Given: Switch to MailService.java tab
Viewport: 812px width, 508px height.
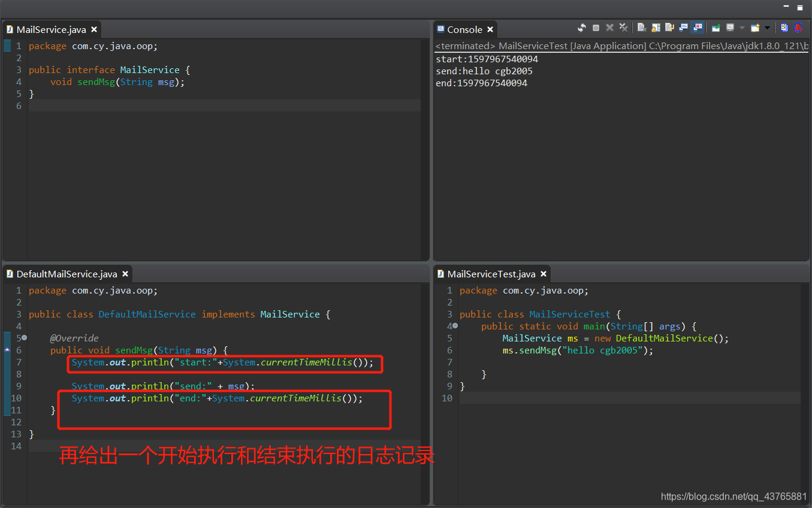Looking at the screenshot, I should click(51, 29).
